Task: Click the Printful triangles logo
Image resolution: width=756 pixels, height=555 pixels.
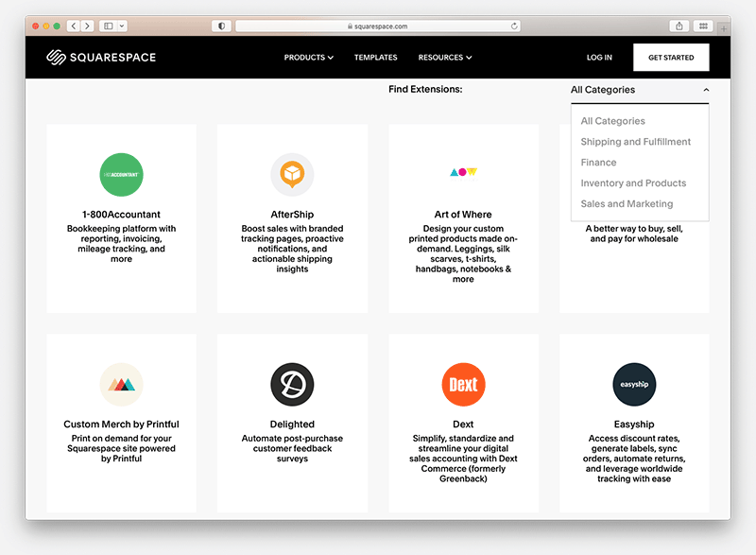Action: [x=122, y=384]
